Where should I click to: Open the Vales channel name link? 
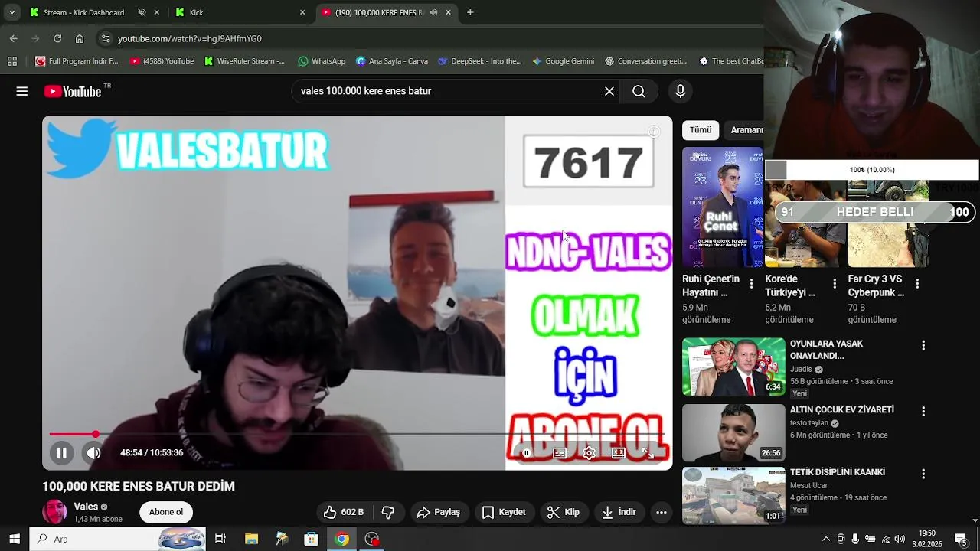click(86, 507)
